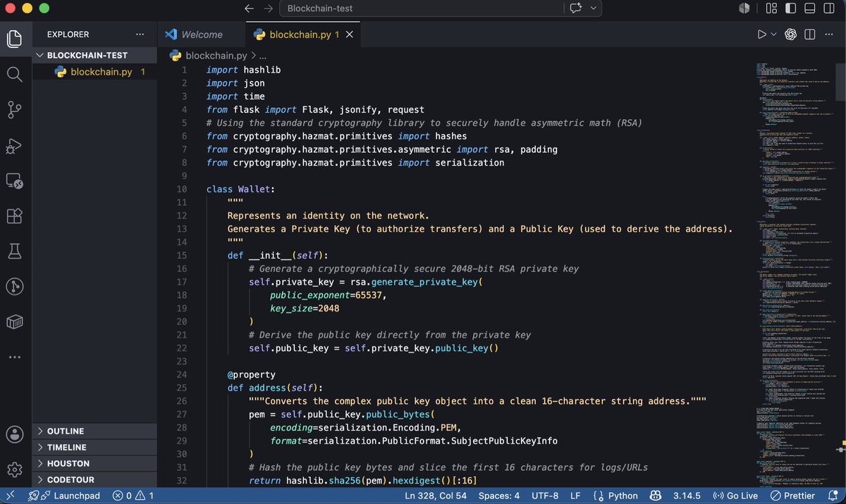Screen dimensions: 846x504
Task: Click Go Live in the status bar
Action: pos(735,496)
